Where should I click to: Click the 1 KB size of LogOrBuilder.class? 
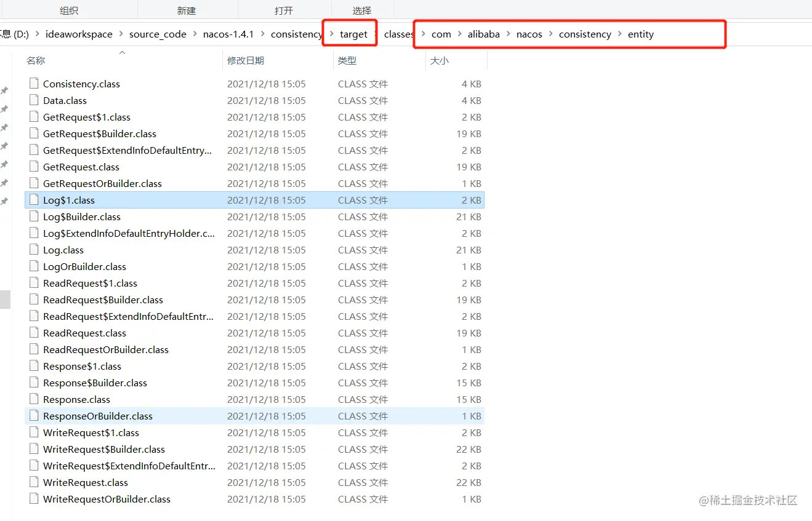click(x=472, y=266)
